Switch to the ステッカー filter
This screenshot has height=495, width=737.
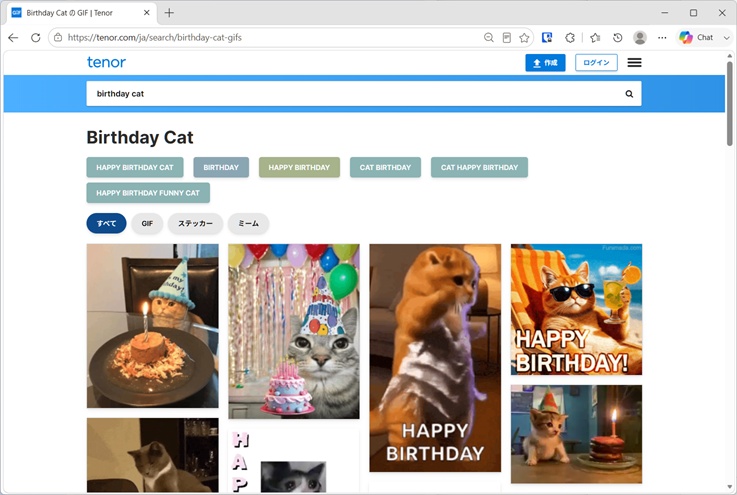[x=195, y=223]
